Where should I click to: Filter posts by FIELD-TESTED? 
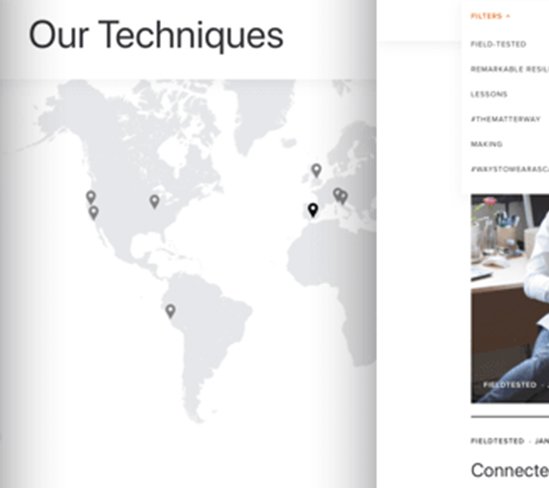tap(498, 44)
